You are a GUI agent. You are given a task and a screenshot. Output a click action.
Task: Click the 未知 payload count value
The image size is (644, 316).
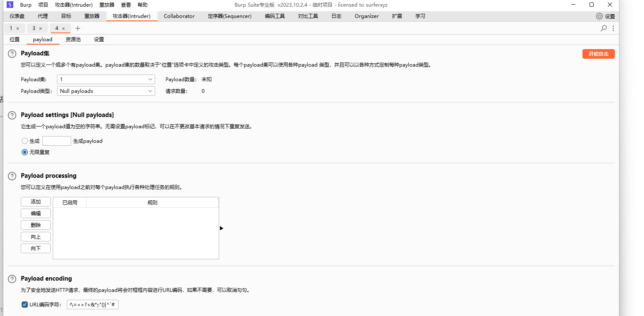coord(207,80)
